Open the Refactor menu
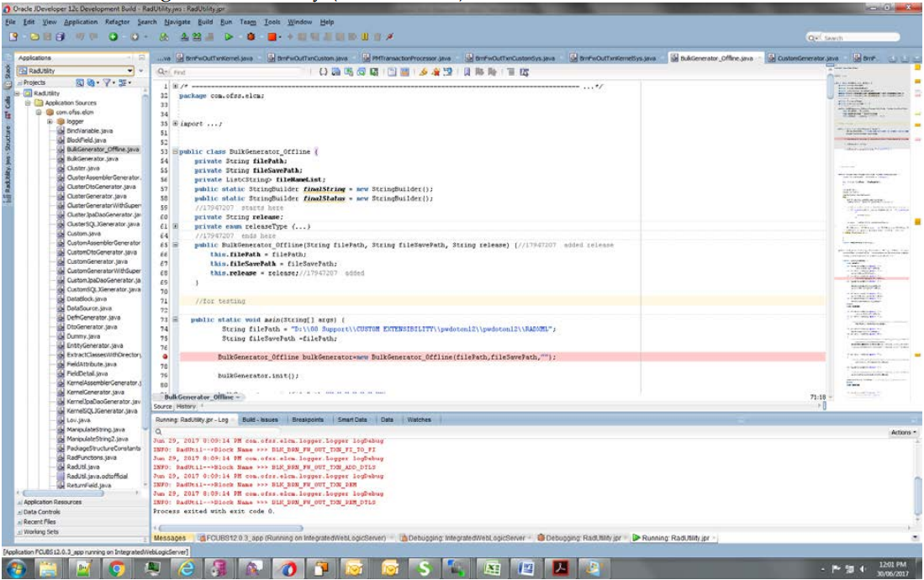This screenshot has width=924, height=580. 118,22
